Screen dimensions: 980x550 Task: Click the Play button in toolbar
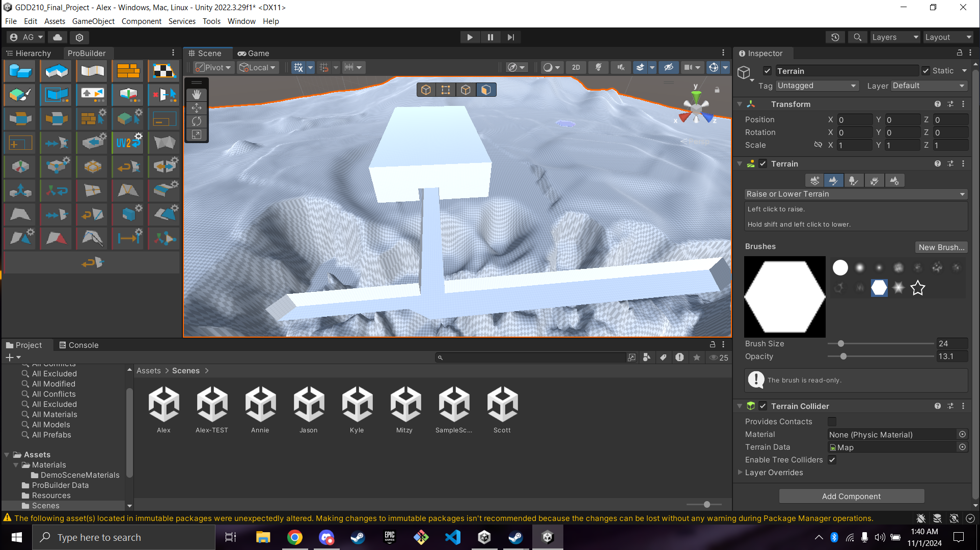(470, 37)
